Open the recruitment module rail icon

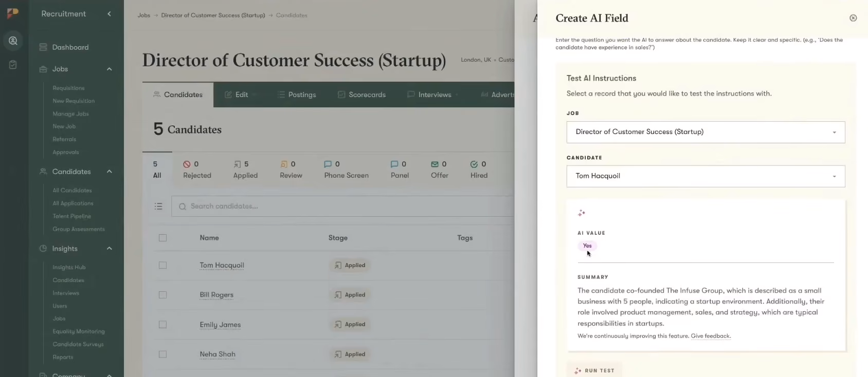coord(13,41)
